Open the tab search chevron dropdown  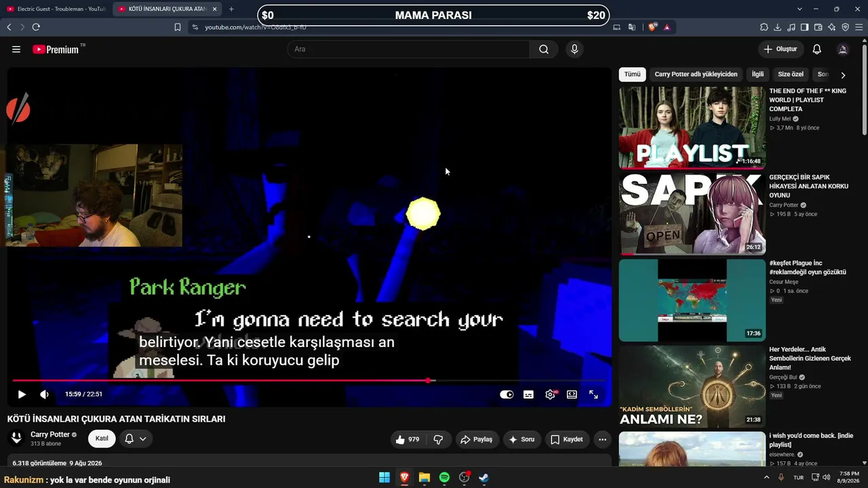click(x=800, y=9)
